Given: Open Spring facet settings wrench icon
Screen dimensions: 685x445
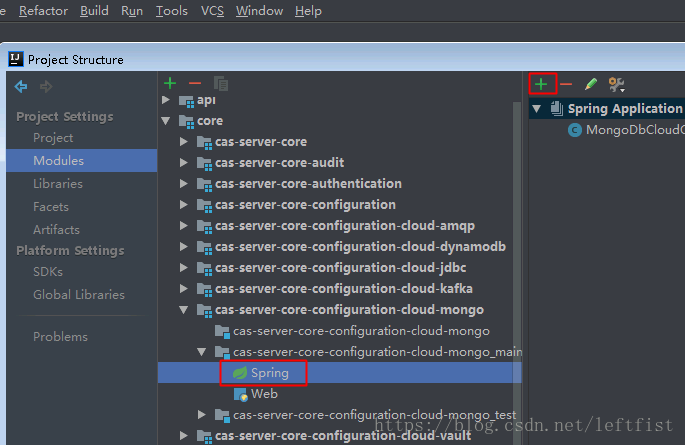Looking at the screenshot, I should point(616,84).
